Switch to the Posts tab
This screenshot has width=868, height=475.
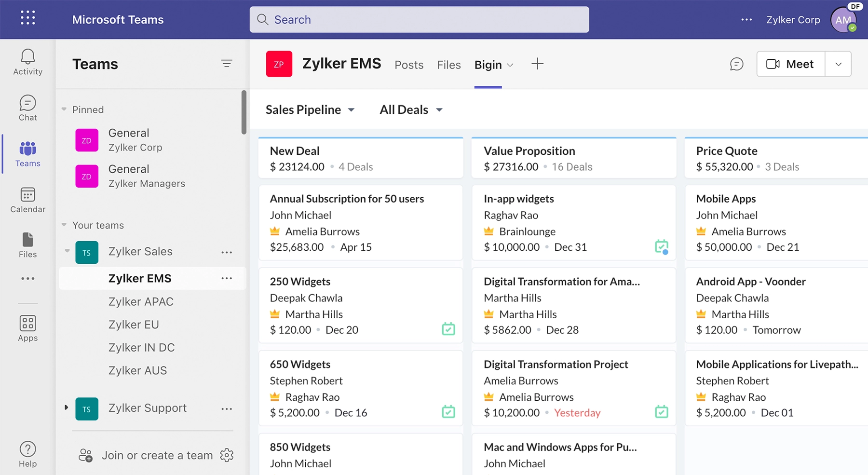[x=409, y=65]
